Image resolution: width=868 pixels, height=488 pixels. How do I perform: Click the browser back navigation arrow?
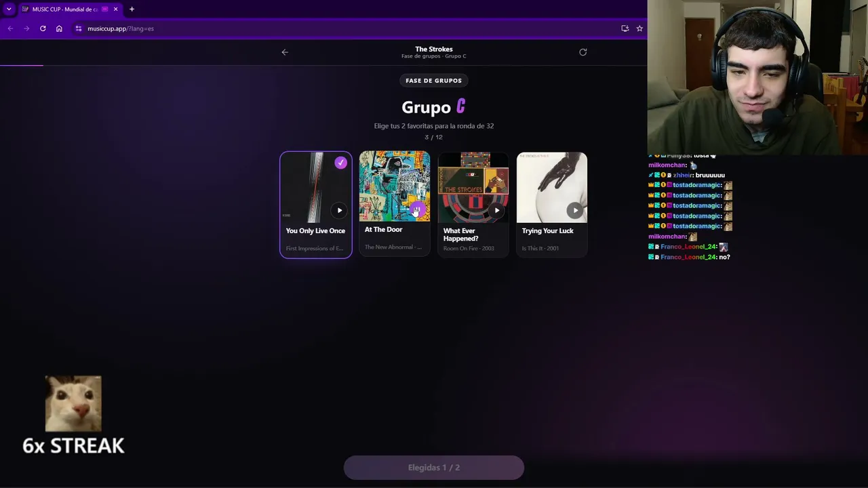[x=10, y=28]
